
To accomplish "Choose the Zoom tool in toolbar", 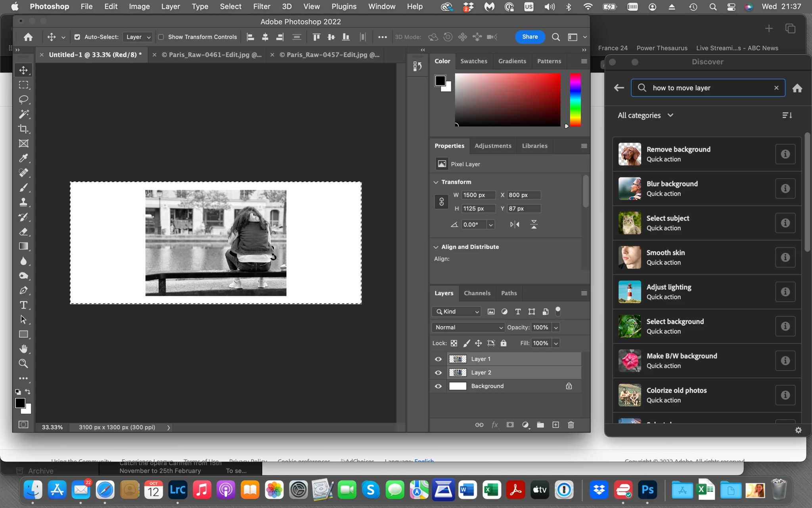I will coord(23,364).
